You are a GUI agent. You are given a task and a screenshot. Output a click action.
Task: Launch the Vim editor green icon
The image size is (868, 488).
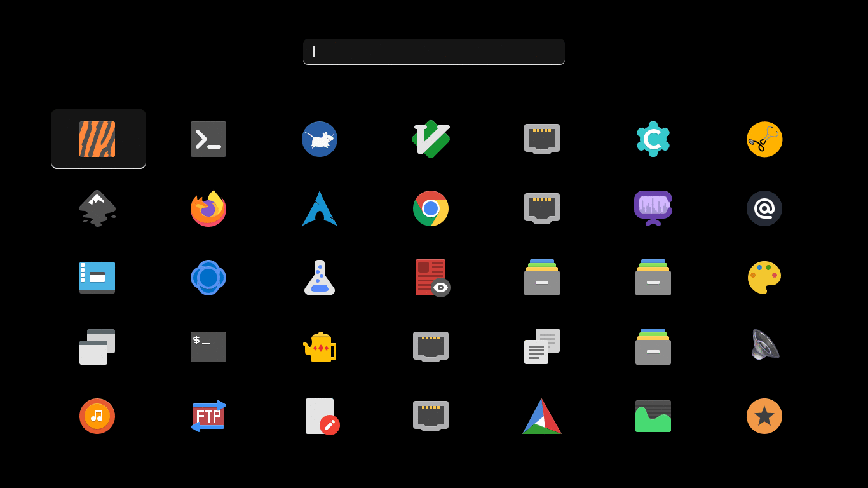[x=431, y=139]
